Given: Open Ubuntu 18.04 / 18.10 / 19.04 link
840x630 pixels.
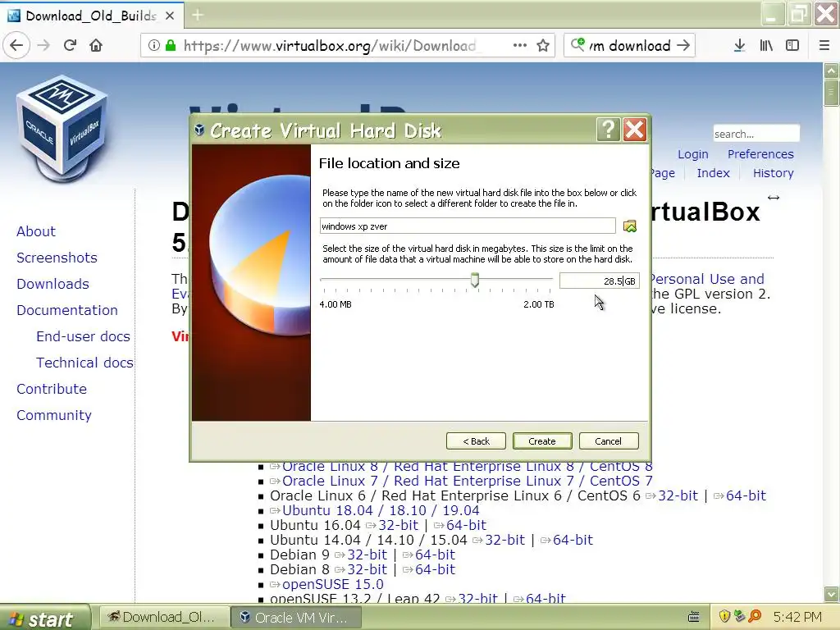Looking at the screenshot, I should (381, 510).
